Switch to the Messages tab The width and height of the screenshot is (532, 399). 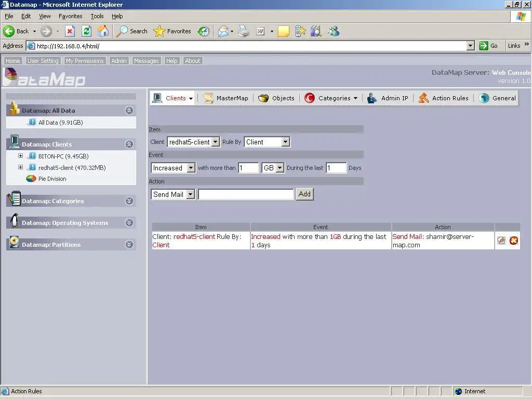pyautogui.click(x=146, y=61)
